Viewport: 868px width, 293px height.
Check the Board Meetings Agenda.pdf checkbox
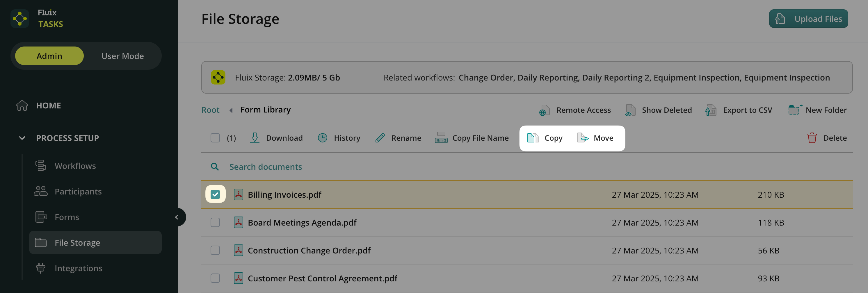click(215, 222)
